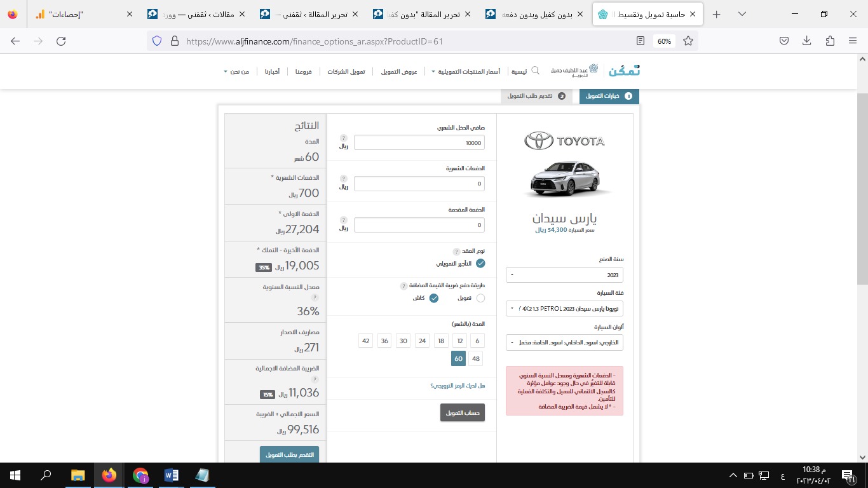Screen dimensions: 868x488
Task: Open هل لديك الرمز الترويجي link
Action: pyautogui.click(x=458, y=386)
